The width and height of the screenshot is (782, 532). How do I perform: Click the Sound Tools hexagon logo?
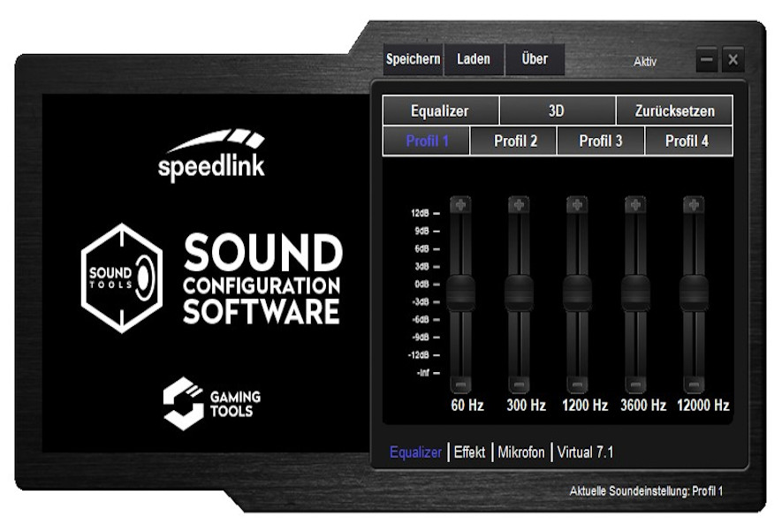[x=122, y=278]
